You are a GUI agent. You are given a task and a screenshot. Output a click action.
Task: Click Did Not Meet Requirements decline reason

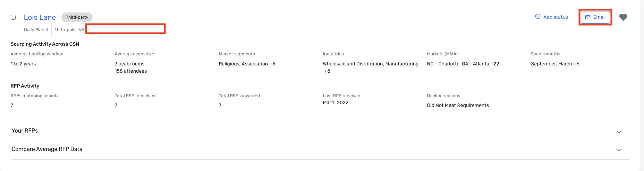(x=458, y=106)
